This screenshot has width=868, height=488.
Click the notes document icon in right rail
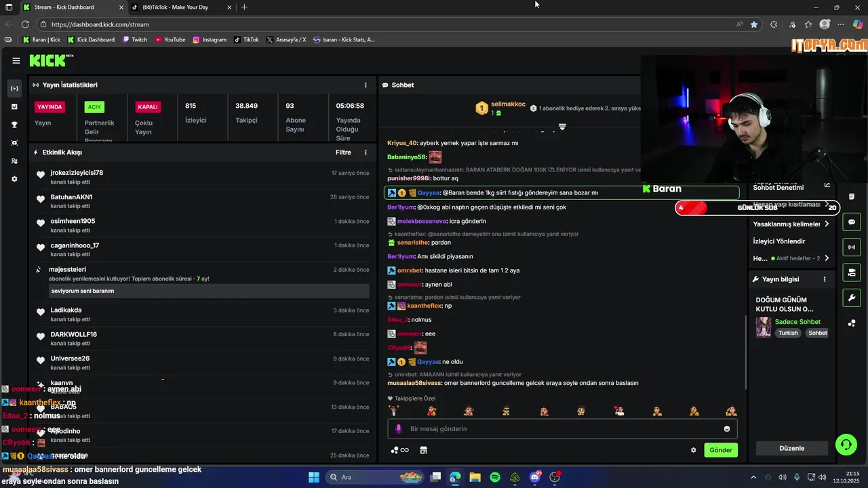[852, 197]
